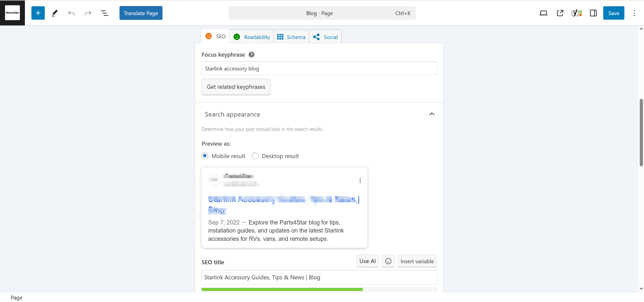Preview page in new tab
Viewport: 644px width, 302px height.
click(560, 13)
